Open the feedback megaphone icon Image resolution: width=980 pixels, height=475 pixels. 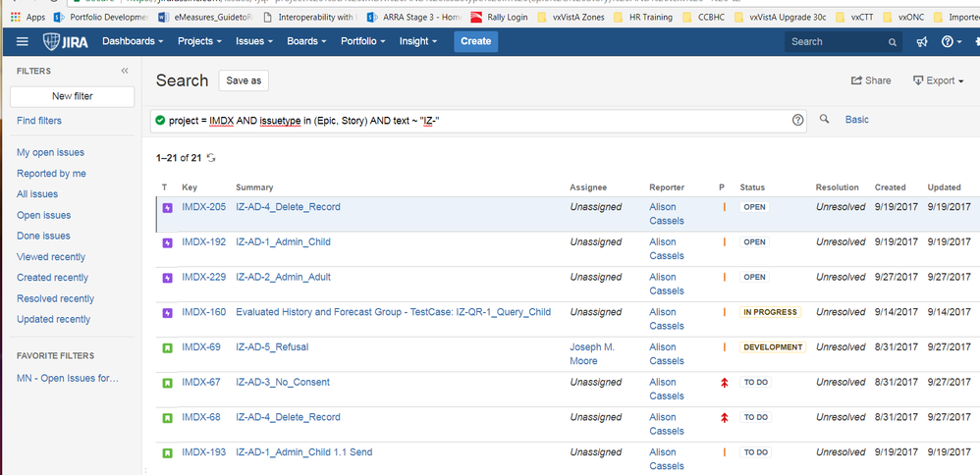coord(922,42)
